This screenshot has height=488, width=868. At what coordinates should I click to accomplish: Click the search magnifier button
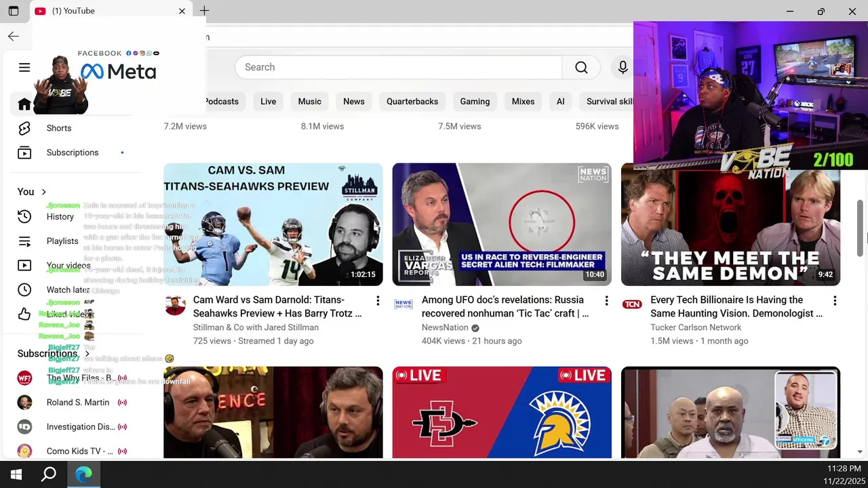point(581,67)
